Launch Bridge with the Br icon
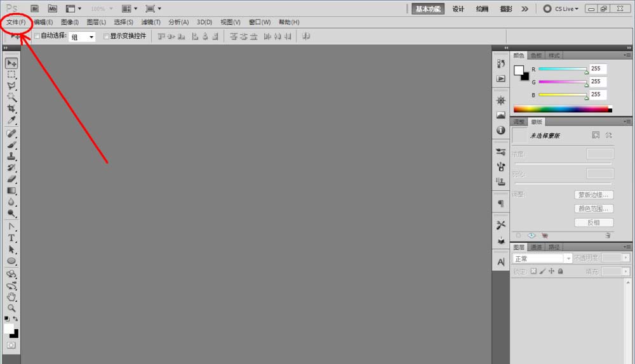Screen dimensions: 635x364 [35, 8]
